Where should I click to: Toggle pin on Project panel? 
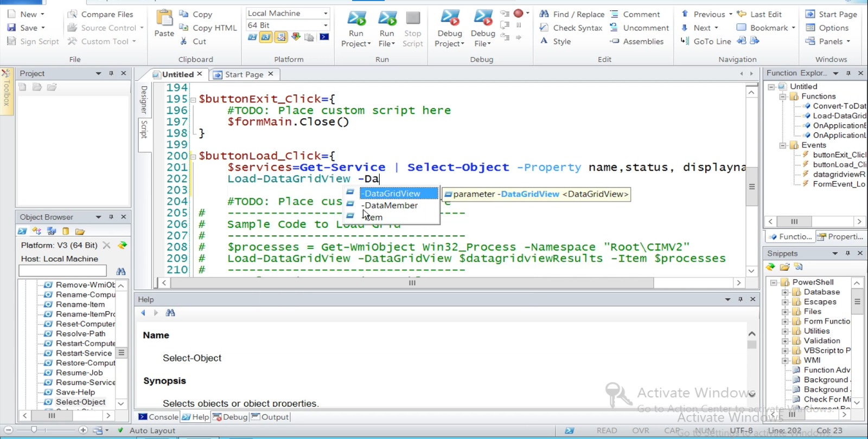click(111, 73)
